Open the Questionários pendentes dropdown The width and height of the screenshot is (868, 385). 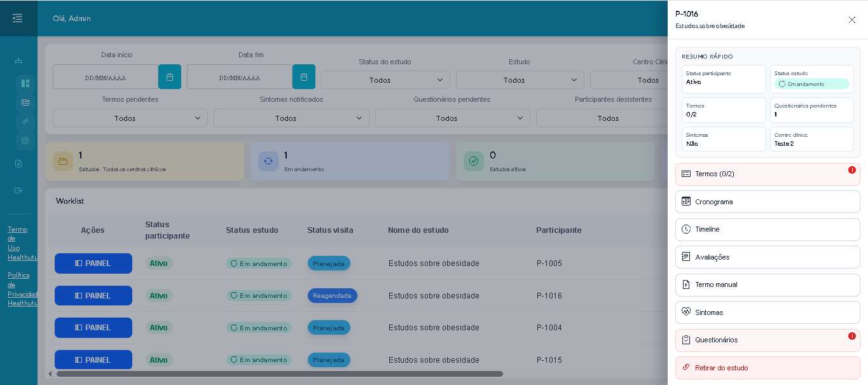[453, 118]
